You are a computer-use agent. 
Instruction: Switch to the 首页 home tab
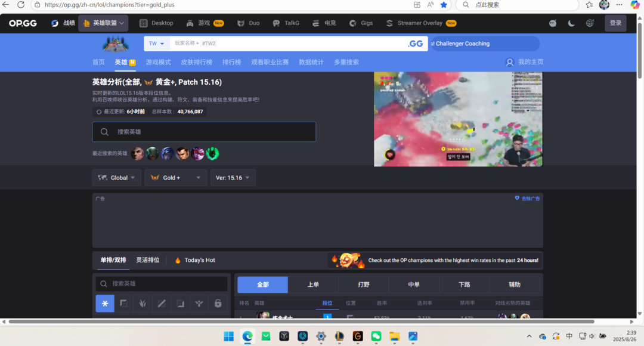[x=98, y=63]
